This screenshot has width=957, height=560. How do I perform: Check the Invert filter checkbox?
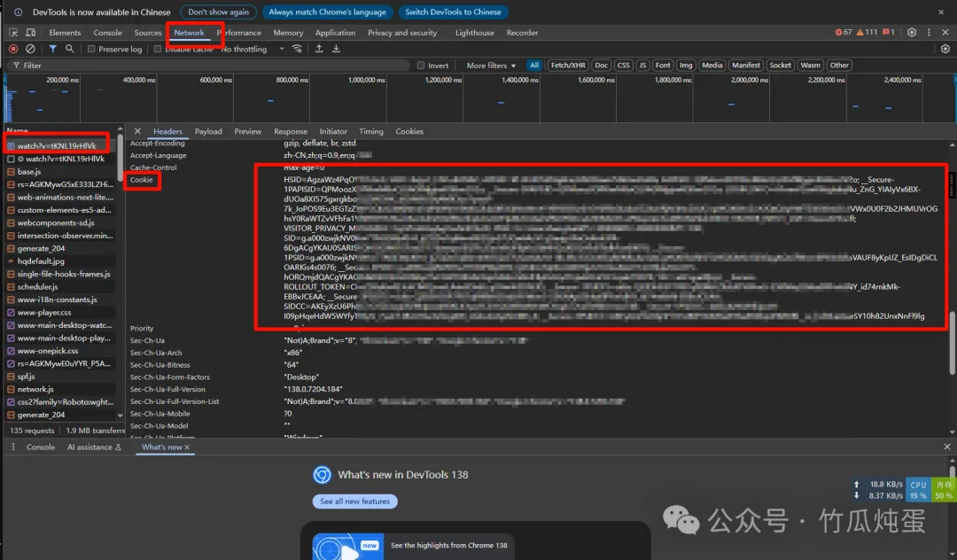[421, 66]
